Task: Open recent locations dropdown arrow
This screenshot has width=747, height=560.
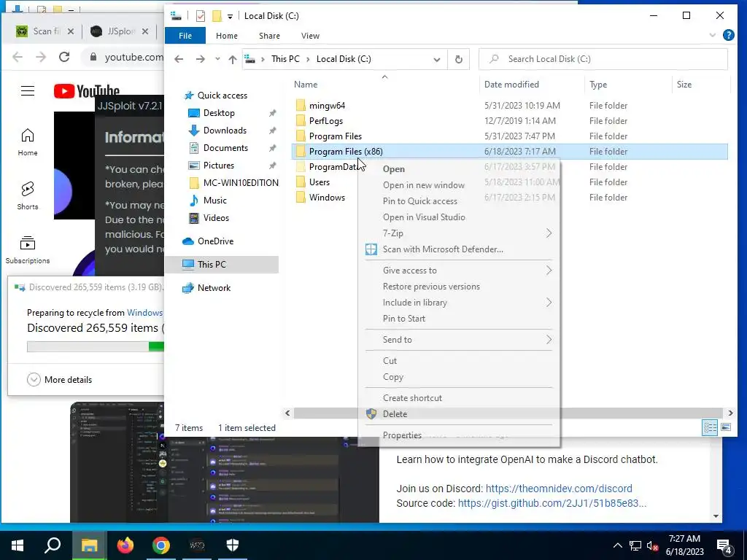Action: point(217,59)
